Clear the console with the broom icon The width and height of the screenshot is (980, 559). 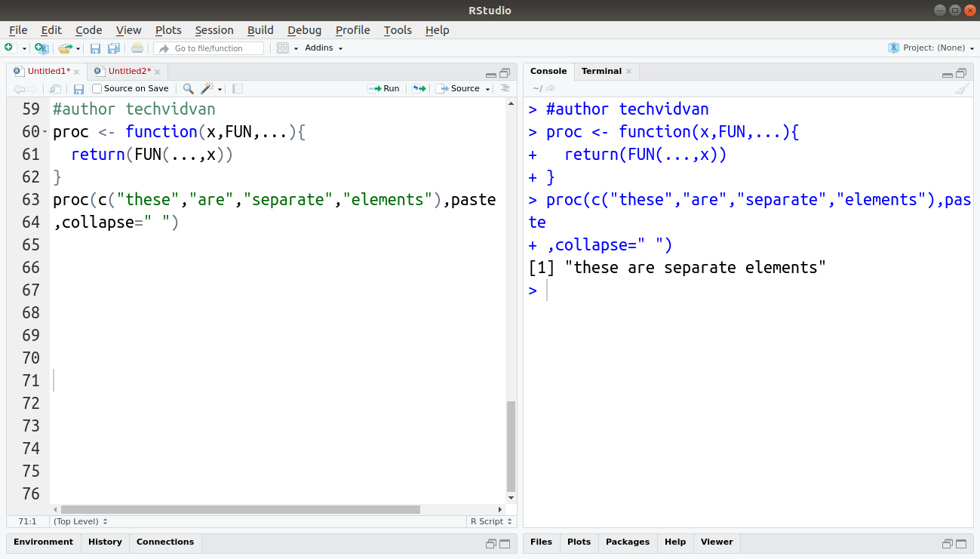[963, 88]
